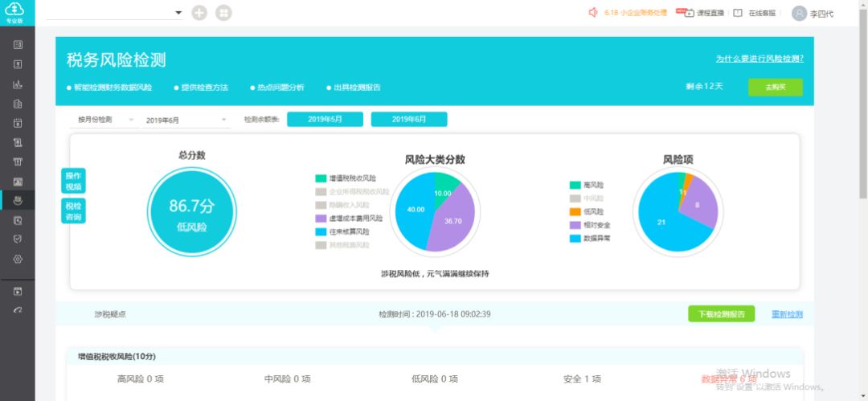Open the 2019年6月 month dropdown
Image resolution: width=868 pixels, height=401 pixels.
coord(186,120)
